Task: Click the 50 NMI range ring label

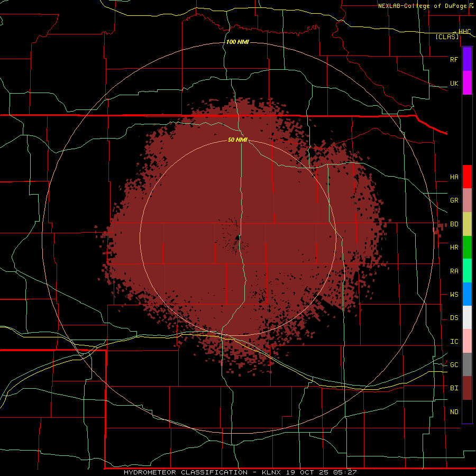Action: (237, 140)
